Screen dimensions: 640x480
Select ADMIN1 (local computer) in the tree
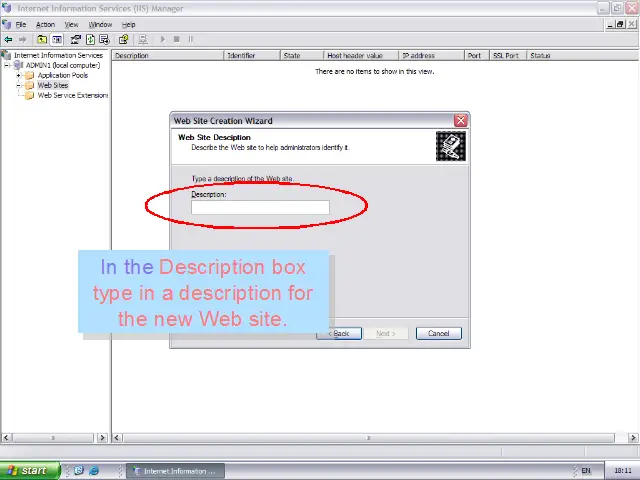[x=63, y=65]
